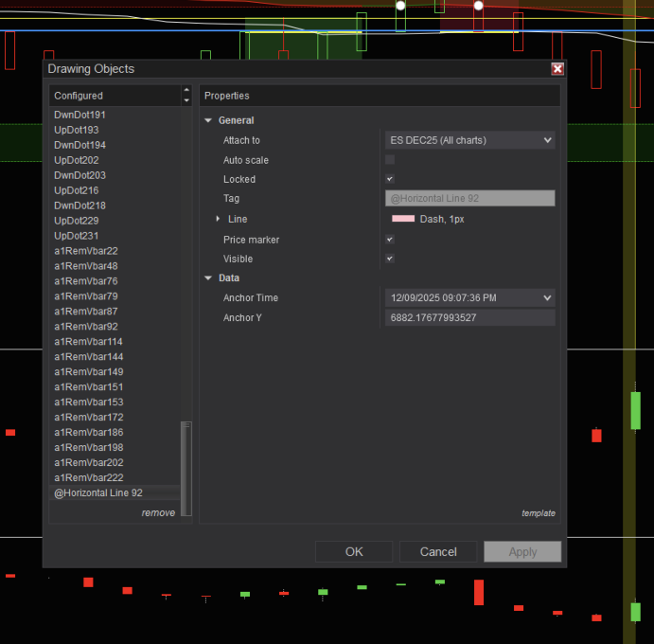Close the Drawing Objects dialog

tap(557, 69)
